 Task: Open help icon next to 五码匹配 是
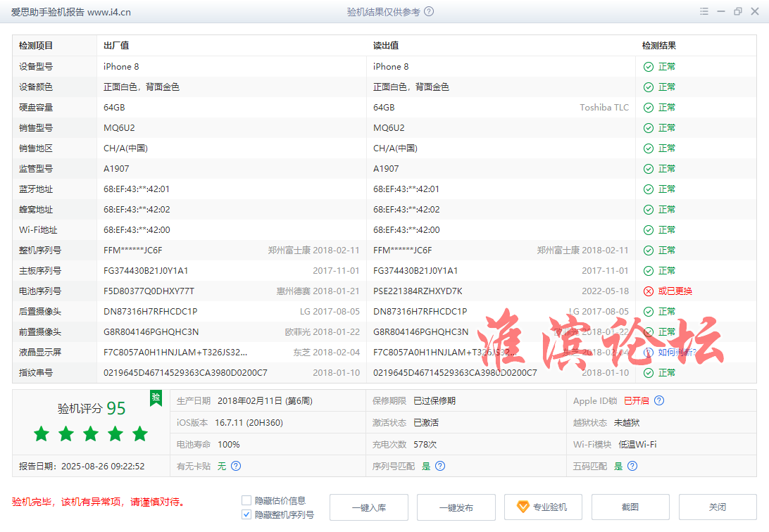632,466
